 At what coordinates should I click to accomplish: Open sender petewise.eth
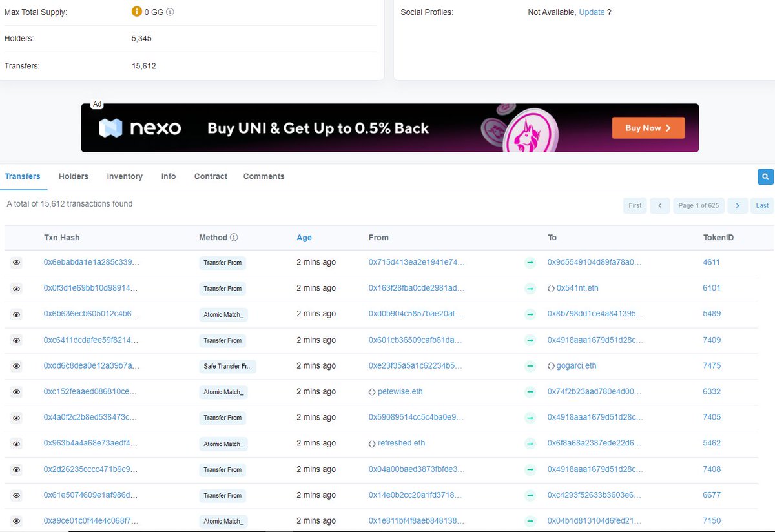point(400,392)
